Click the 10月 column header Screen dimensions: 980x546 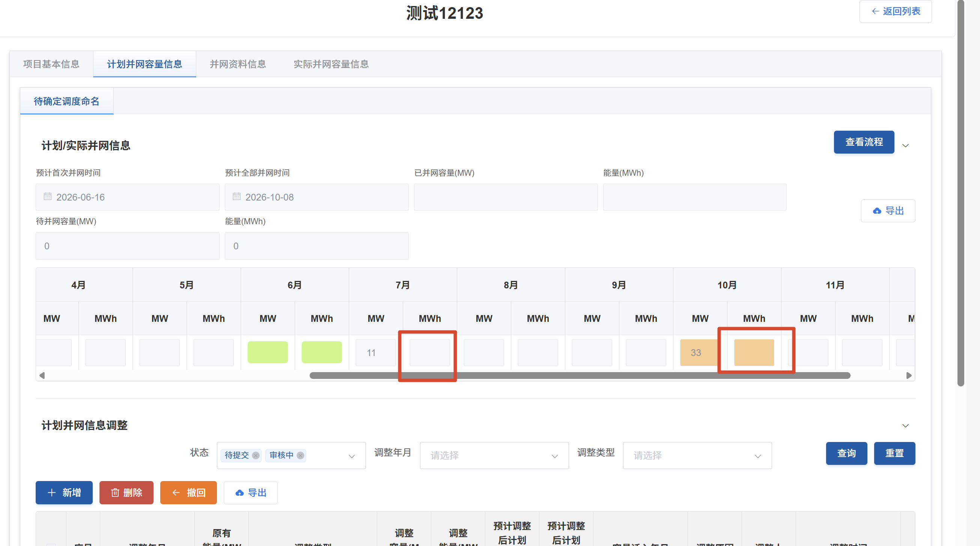pyautogui.click(x=727, y=285)
